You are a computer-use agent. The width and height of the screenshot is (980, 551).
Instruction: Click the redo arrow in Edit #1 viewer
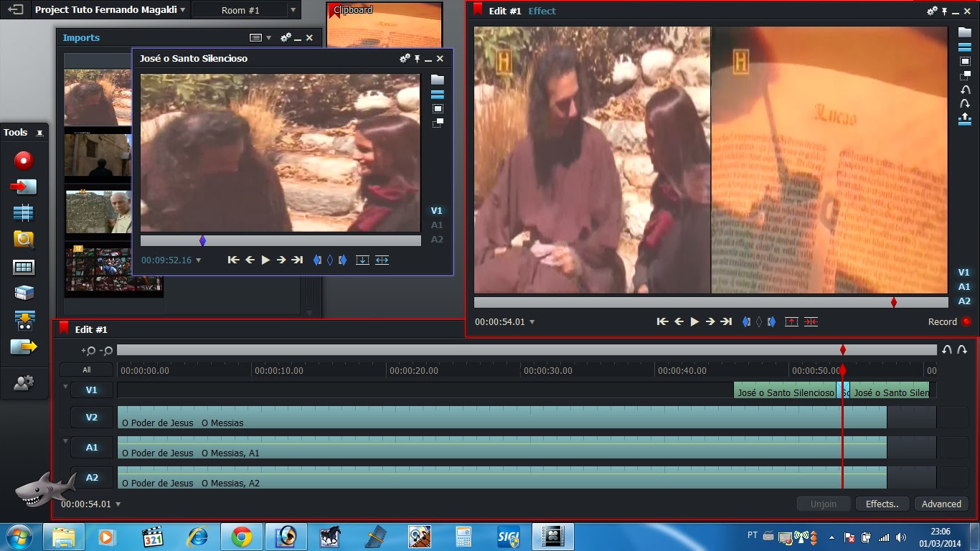point(965,103)
